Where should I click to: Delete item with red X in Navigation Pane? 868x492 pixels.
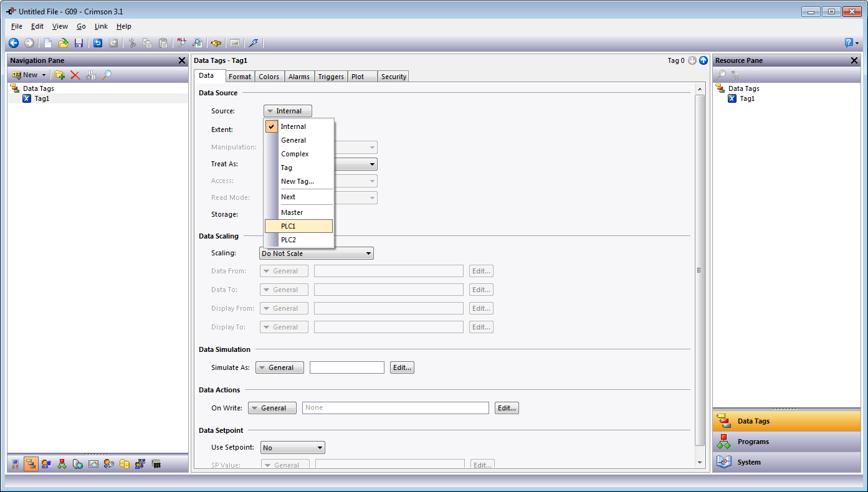point(75,75)
